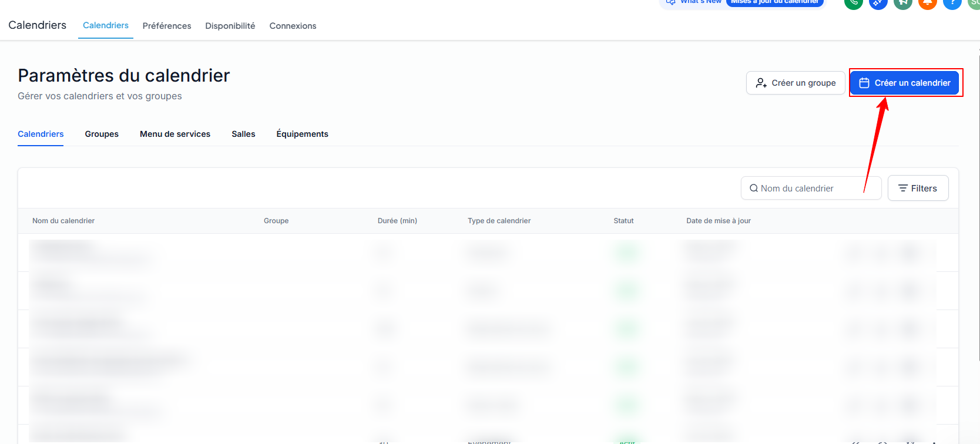Open the megaphone announcements icon
Viewport: 980px width, 444px height.
(x=903, y=3)
